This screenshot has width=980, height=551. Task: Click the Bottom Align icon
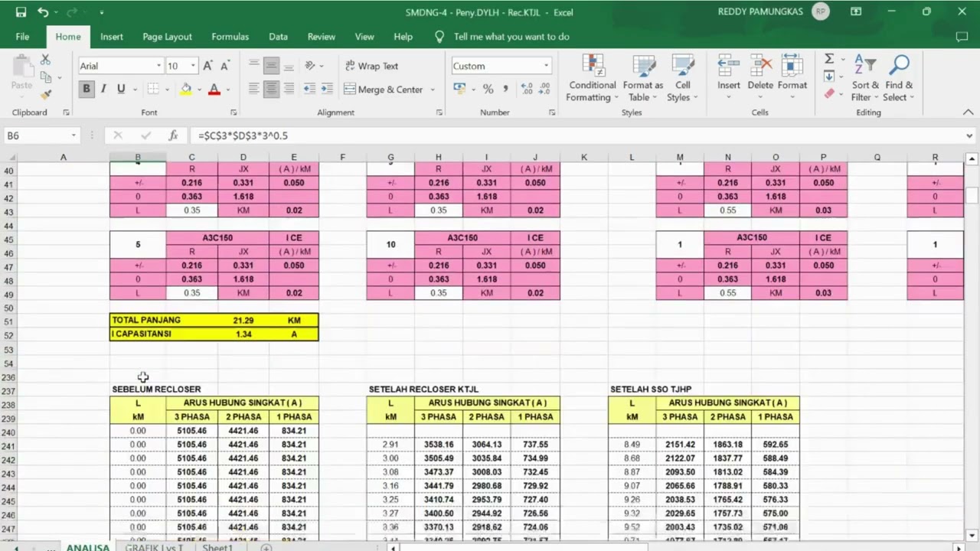pyautogui.click(x=289, y=66)
